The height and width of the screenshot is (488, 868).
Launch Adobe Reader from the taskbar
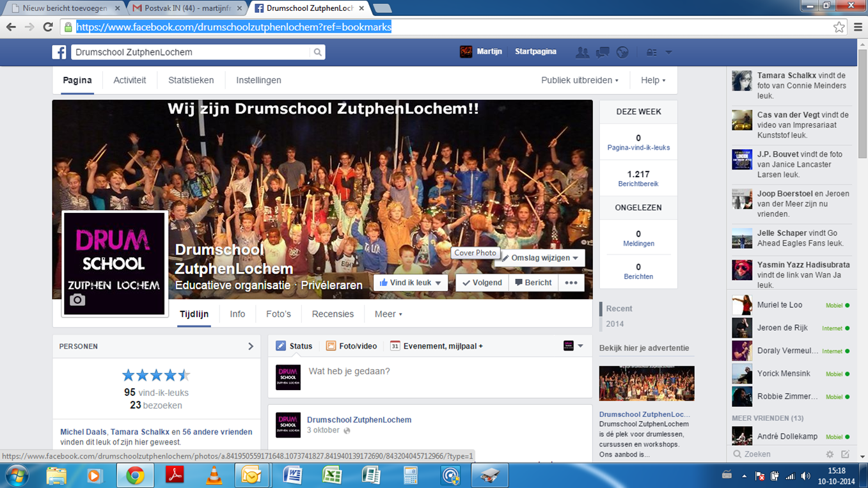(175, 475)
